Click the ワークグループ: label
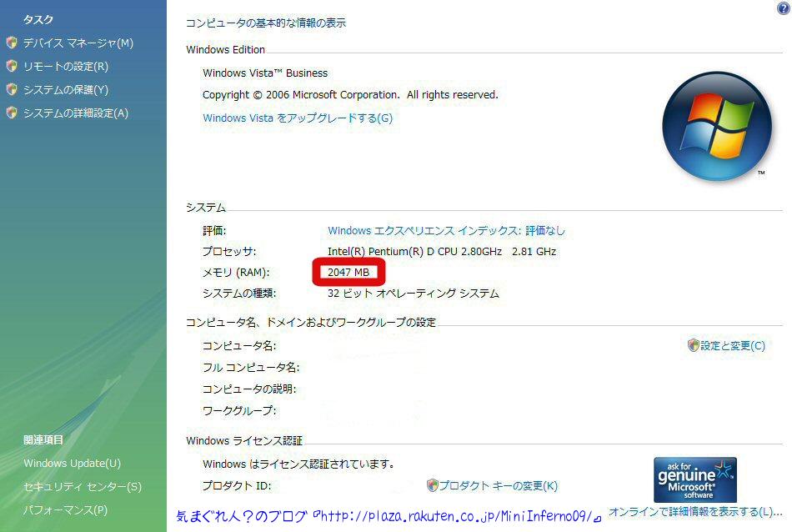 [239, 410]
